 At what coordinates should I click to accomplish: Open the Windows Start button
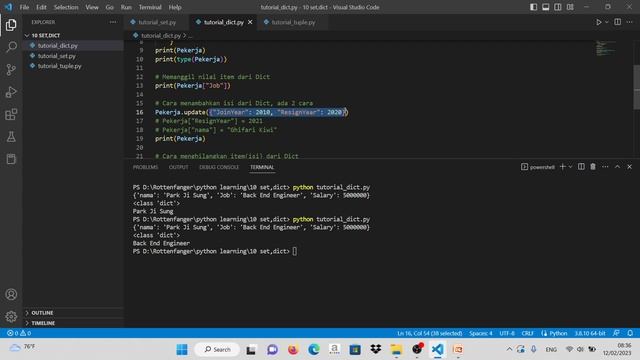point(182,349)
